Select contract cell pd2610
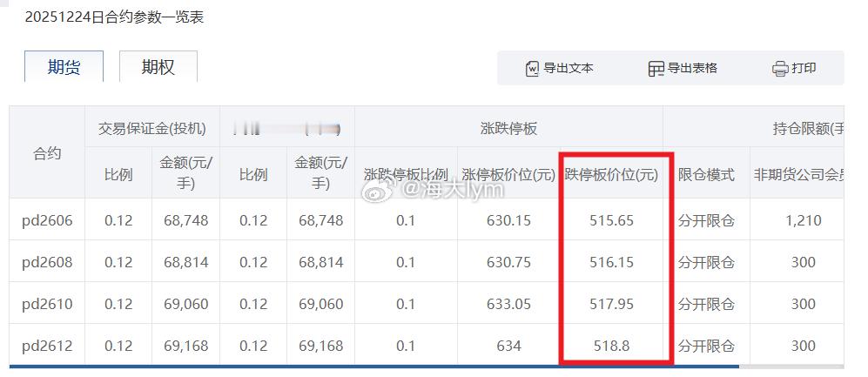The width and height of the screenshot is (868, 377). 47,303
